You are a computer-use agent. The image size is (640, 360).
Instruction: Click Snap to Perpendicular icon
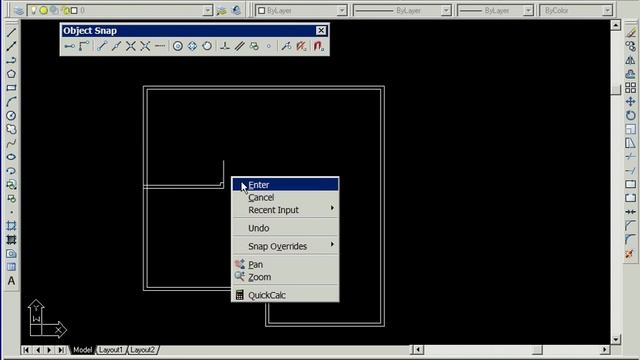[224, 46]
